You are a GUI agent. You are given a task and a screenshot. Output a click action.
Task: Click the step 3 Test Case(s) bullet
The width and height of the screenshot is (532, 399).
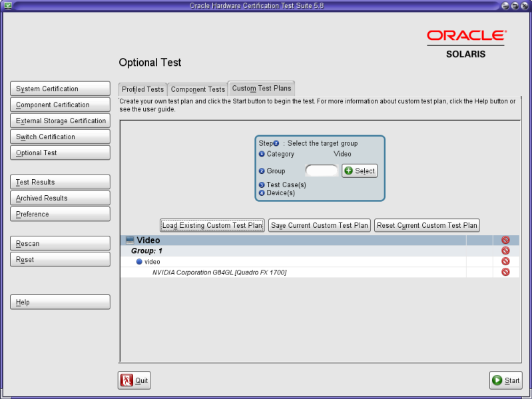coord(262,185)
